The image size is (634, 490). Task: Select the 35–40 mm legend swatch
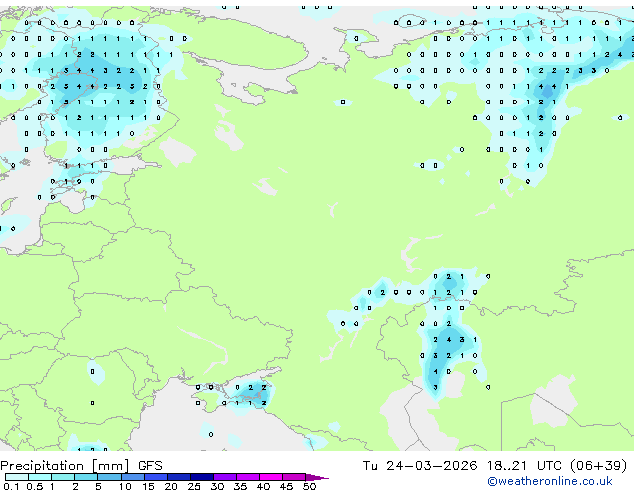pos(247,477)
